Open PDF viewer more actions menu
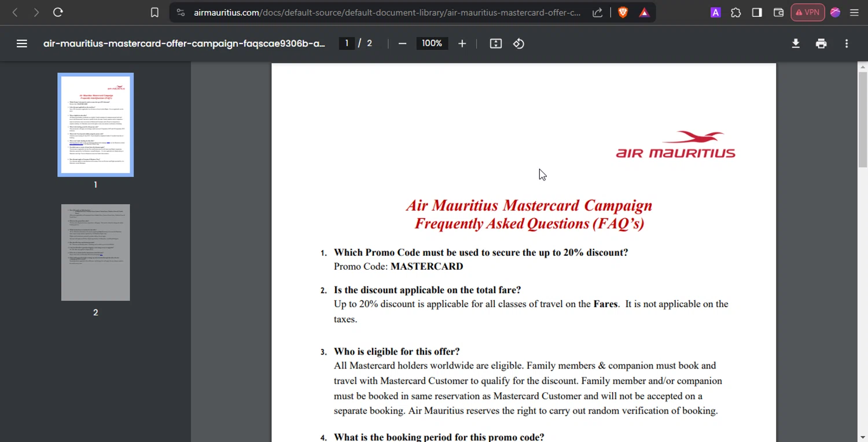Screen dimensions: 868x442 click(x=847, y=43)
